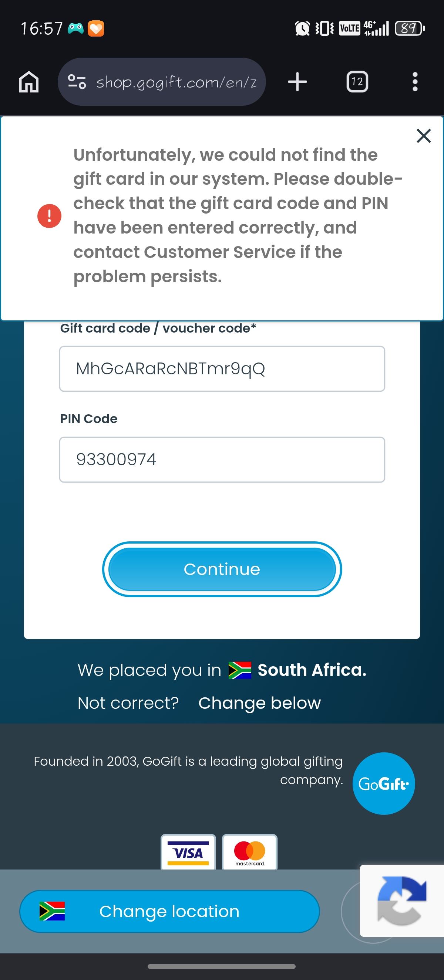444x980 pixels.
Task: Tap the red error exclamation icon
Action: [49, 216]
